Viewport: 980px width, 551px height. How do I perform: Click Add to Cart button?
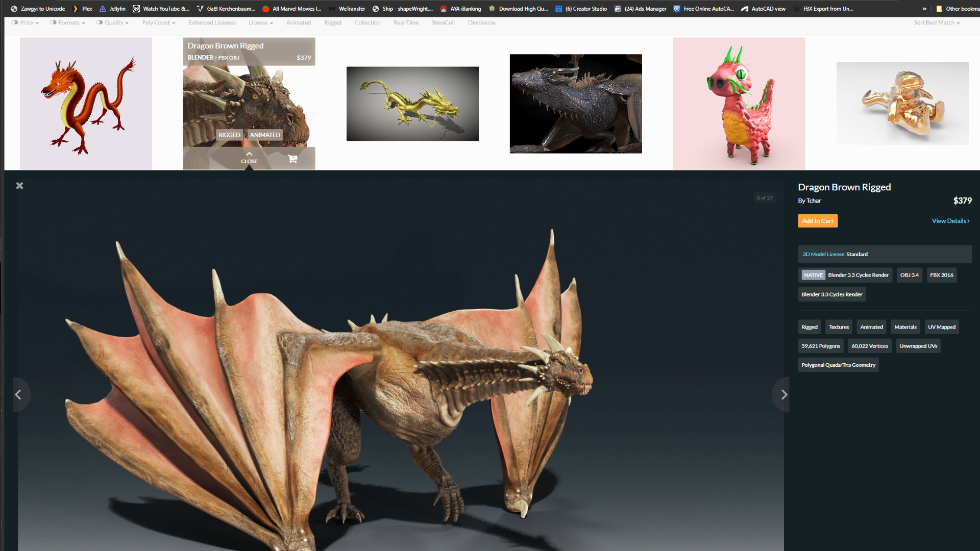(817, 221)
